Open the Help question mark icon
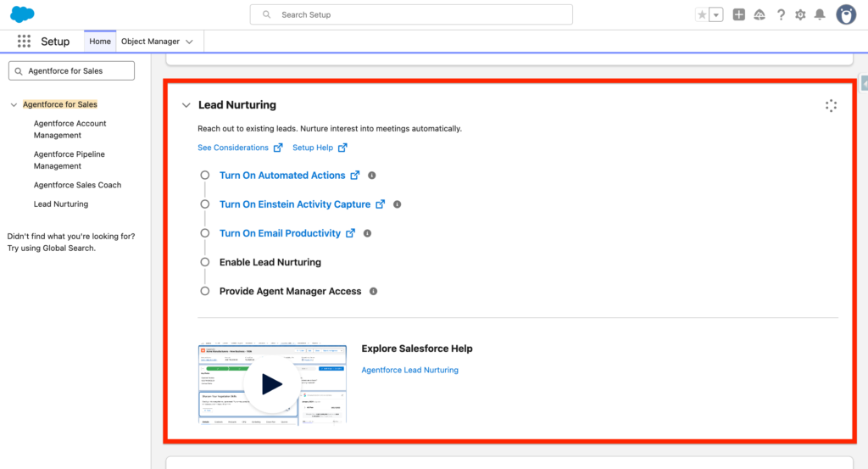 (x=781, y=14)
